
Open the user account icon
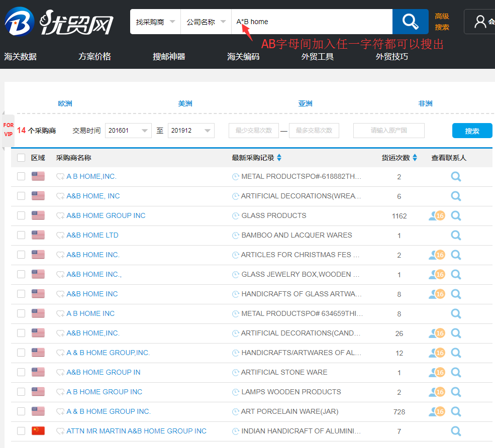[x=480, y=22]
